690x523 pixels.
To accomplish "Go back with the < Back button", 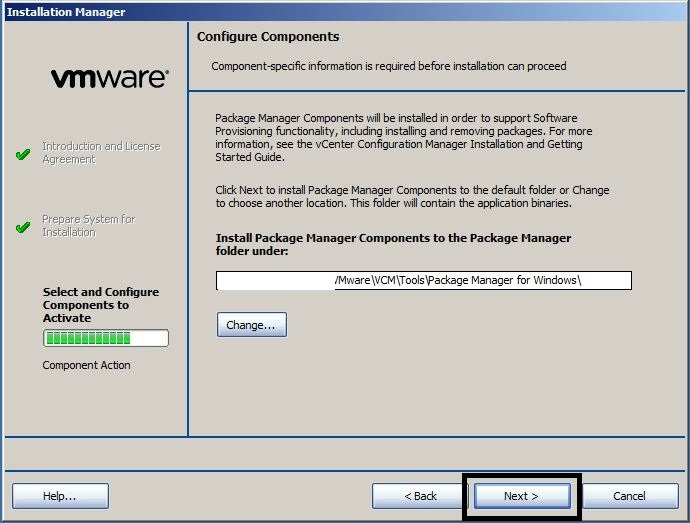I will 420,496.
